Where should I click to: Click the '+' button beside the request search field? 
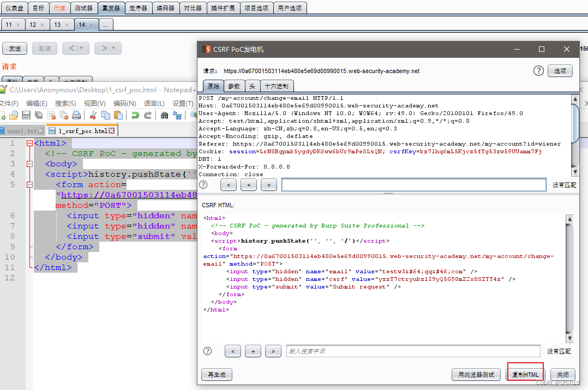coord(249,184)
